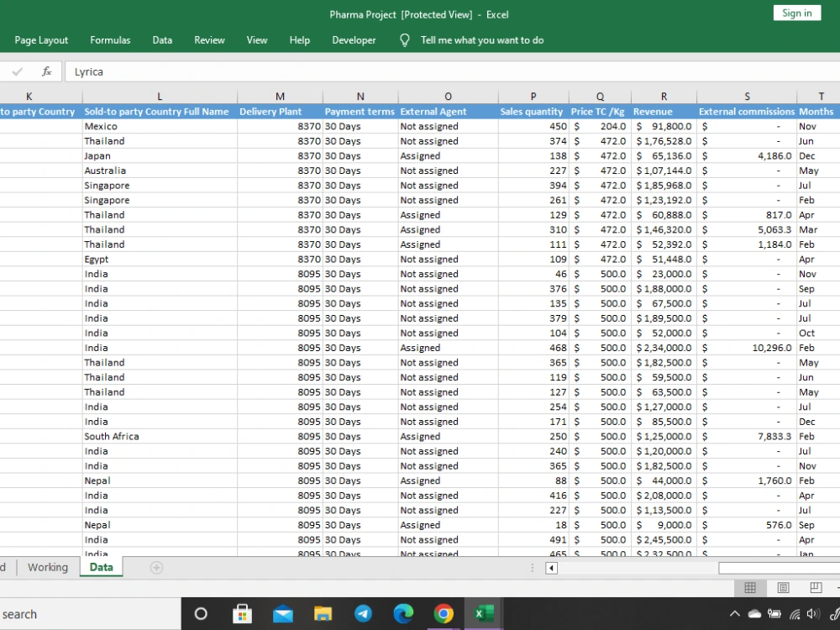
Task: Click the External commissions header cell
Action: pos(747,112)
